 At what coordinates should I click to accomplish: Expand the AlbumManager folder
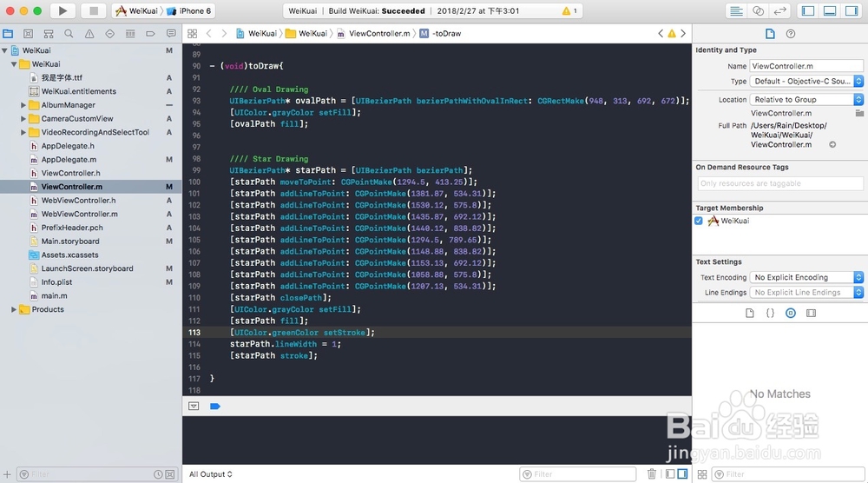[23, 105]
